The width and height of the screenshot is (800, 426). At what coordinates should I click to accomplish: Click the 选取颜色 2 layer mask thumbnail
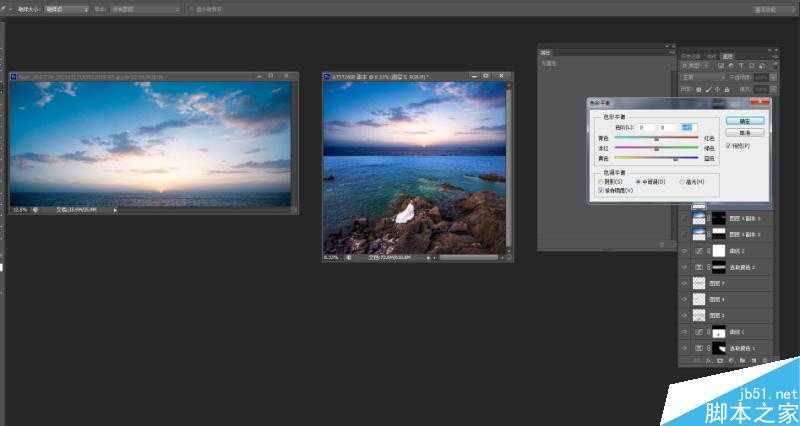(717, 268)
